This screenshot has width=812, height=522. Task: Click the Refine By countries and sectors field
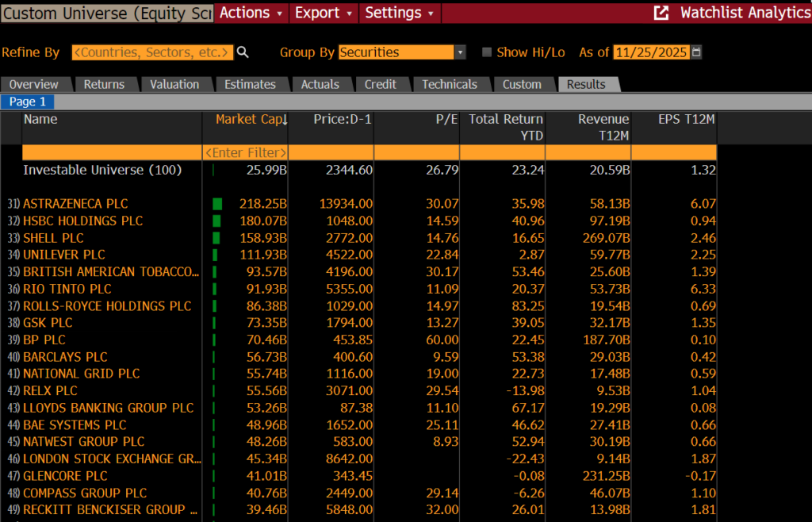(x=152, y=52)
